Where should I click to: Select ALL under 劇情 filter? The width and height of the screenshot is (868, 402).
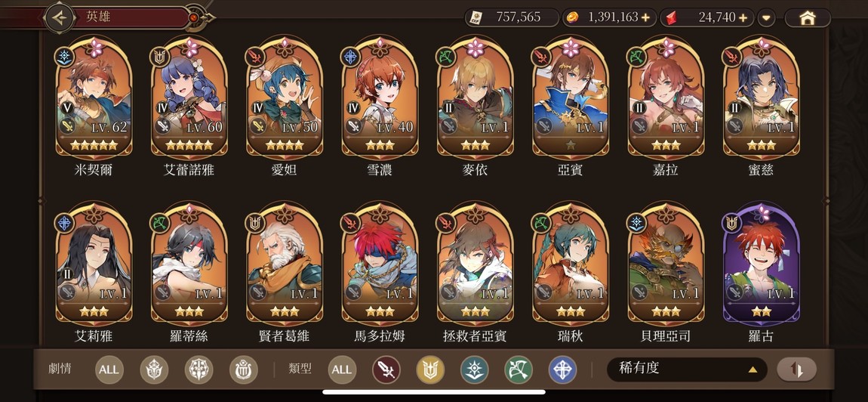pos(109,370)
